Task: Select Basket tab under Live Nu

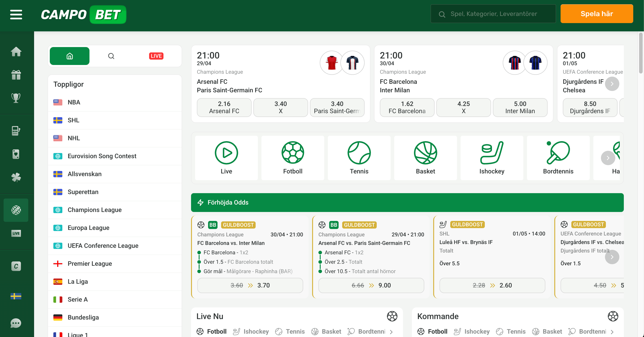Action: pos(326,331)
